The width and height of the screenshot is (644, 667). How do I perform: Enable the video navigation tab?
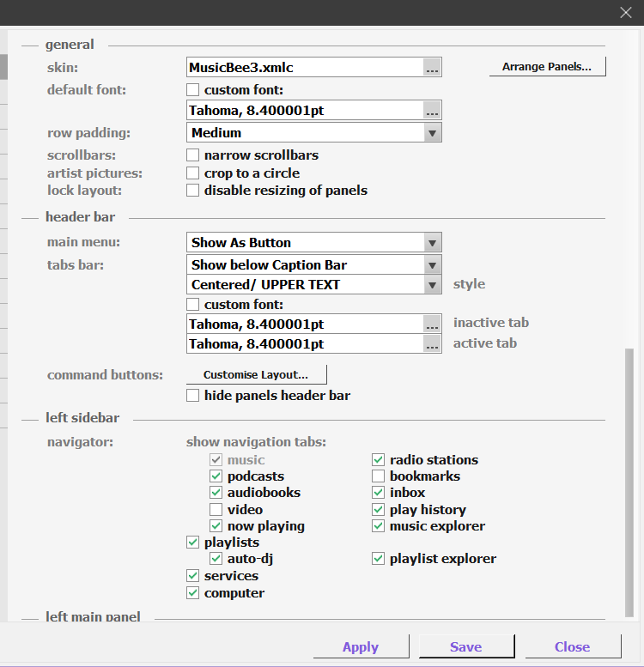click(x=216, y=510)
